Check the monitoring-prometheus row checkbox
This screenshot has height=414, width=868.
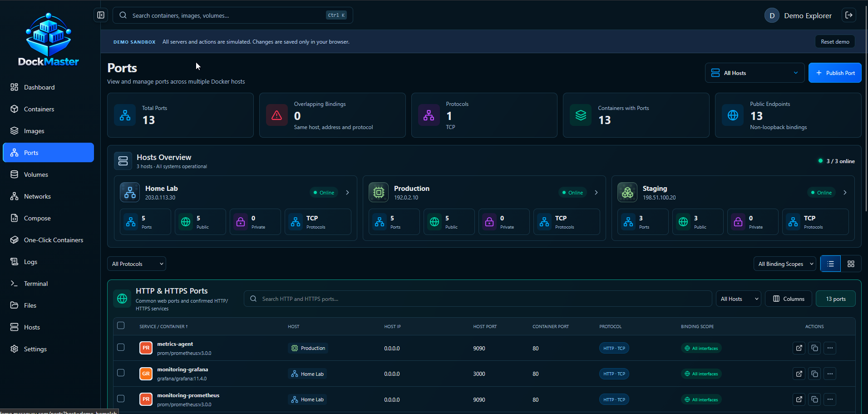point(121,399)
